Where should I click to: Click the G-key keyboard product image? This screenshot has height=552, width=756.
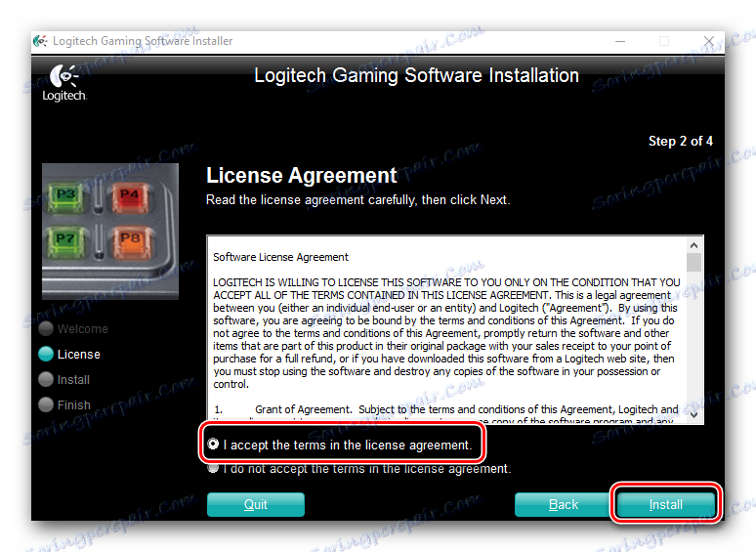(x=110, y=232)
